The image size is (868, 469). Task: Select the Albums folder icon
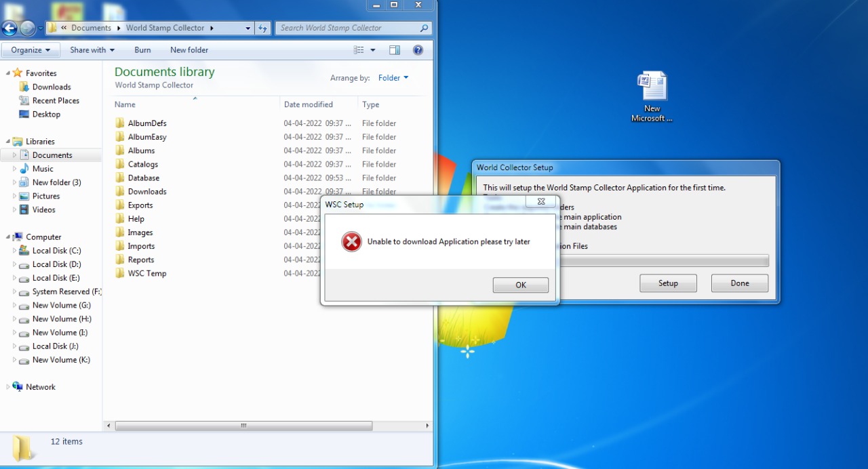point(120,150)
